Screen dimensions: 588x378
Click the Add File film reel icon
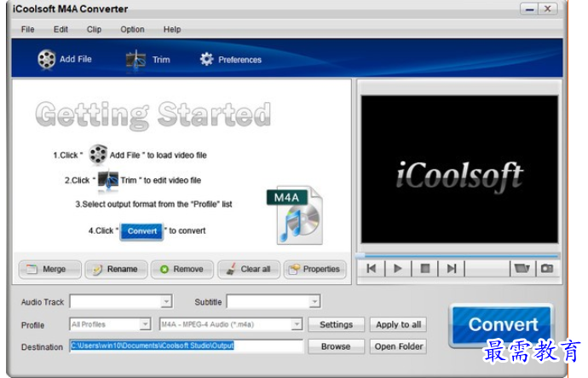click(x=47, y=60)
